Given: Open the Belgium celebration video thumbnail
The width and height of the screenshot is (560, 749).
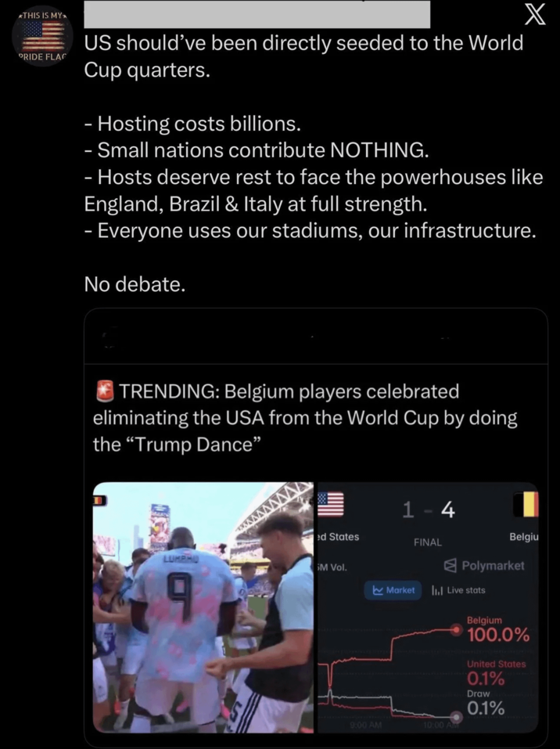Looking at the screenshot, I should 203,607.
